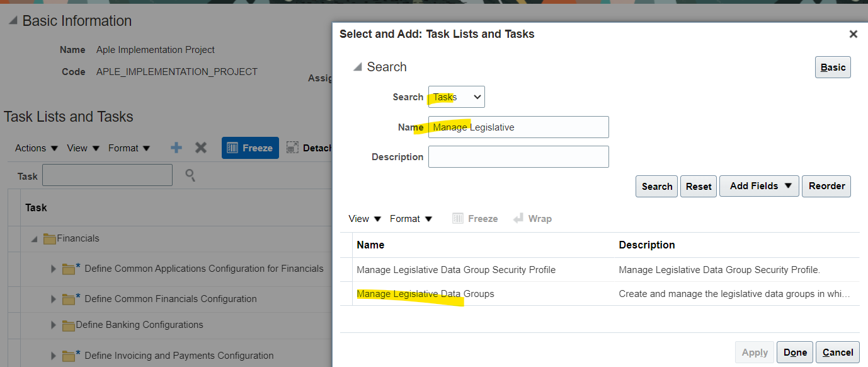The width and height of the screenshot is (868, 367).
Task: Open the Actions menu
Action: pos(37,148)
